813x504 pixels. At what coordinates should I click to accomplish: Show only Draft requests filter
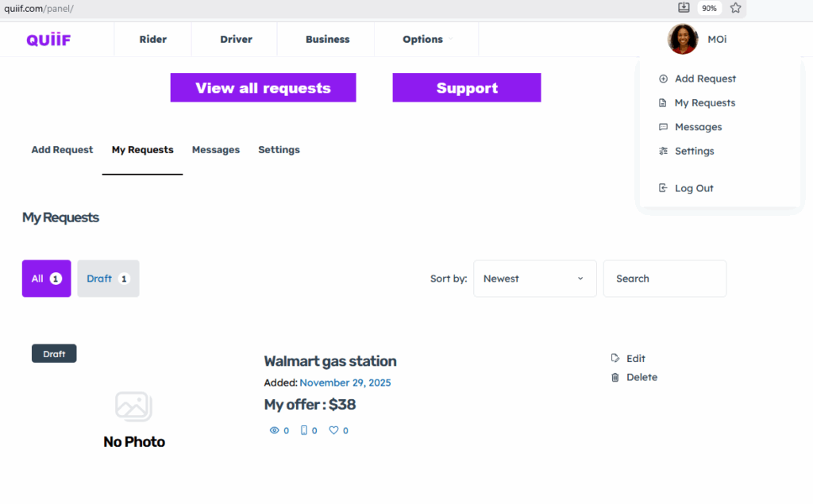(108, 279)
